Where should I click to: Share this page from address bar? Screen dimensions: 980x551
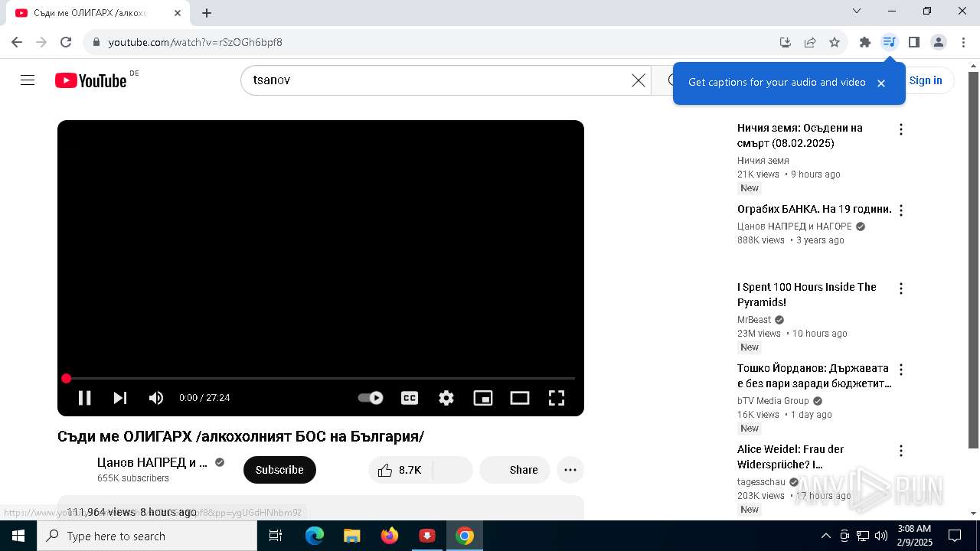(x=810, y=42)
